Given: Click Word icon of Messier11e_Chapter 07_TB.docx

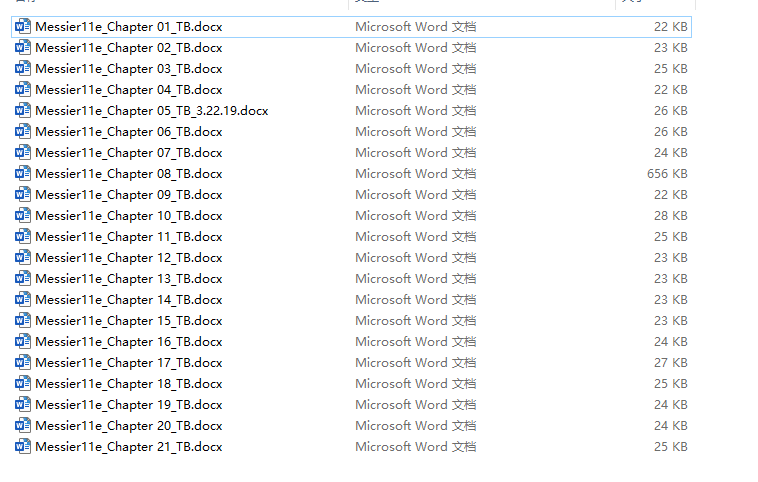Looking at the screenshot, I should [x=23, y=152].
